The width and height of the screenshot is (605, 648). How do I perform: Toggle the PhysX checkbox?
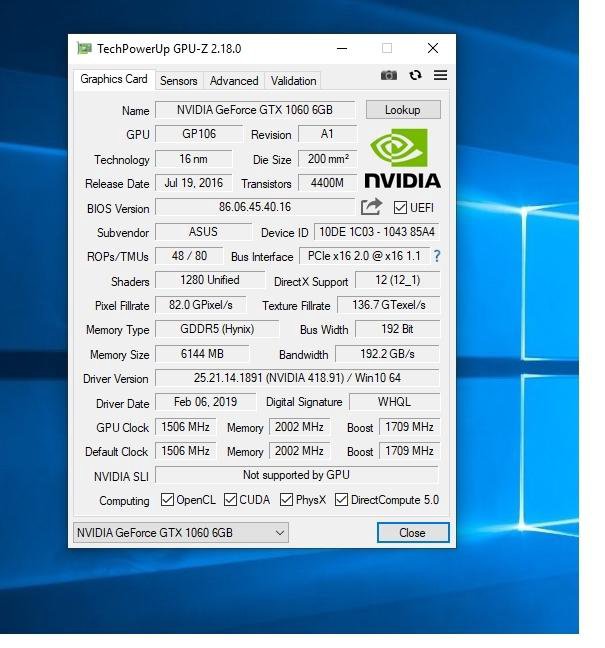coord(287,500)
